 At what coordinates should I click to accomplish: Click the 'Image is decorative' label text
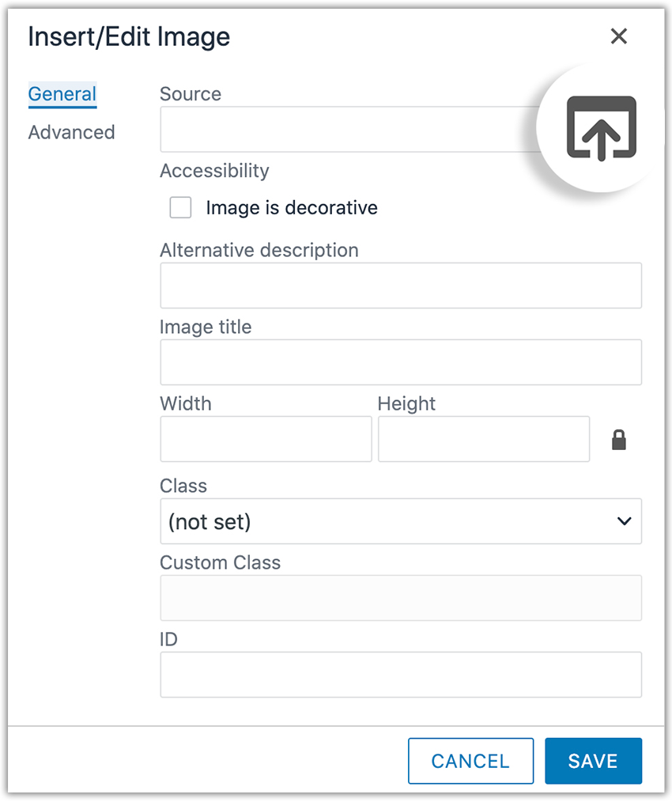(292, 208)
